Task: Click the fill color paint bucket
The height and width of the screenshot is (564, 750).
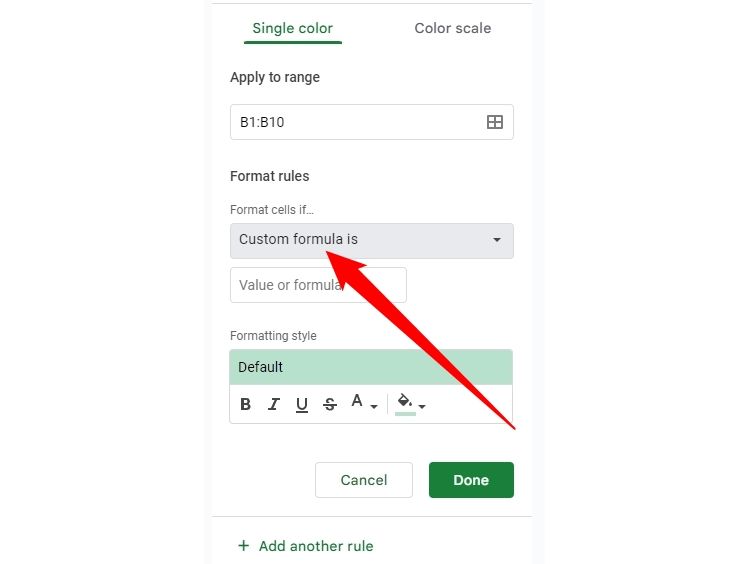Action: pyautogui.click(x=405, y=403)
